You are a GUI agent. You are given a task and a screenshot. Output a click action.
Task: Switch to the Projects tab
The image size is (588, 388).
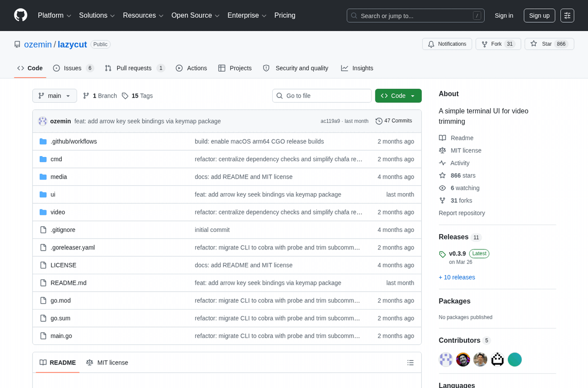[235, 68]
